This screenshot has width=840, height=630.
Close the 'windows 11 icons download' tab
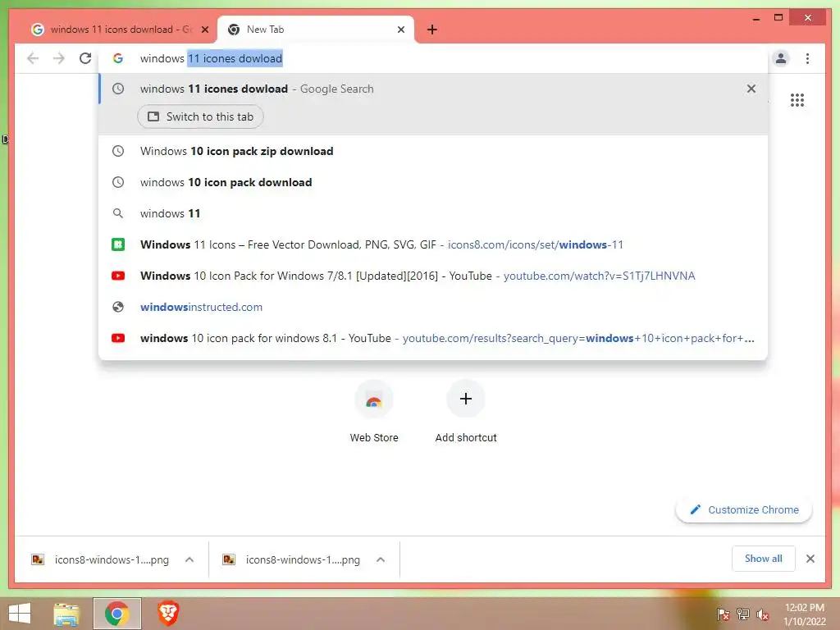pos(204,30)
